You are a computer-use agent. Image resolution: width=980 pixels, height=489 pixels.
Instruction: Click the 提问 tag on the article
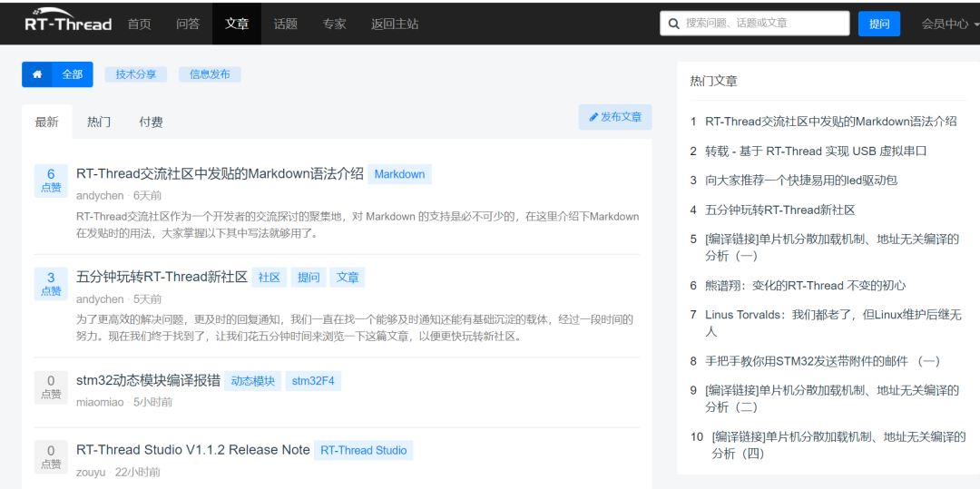pyautogui.click(x=309, y=278)
